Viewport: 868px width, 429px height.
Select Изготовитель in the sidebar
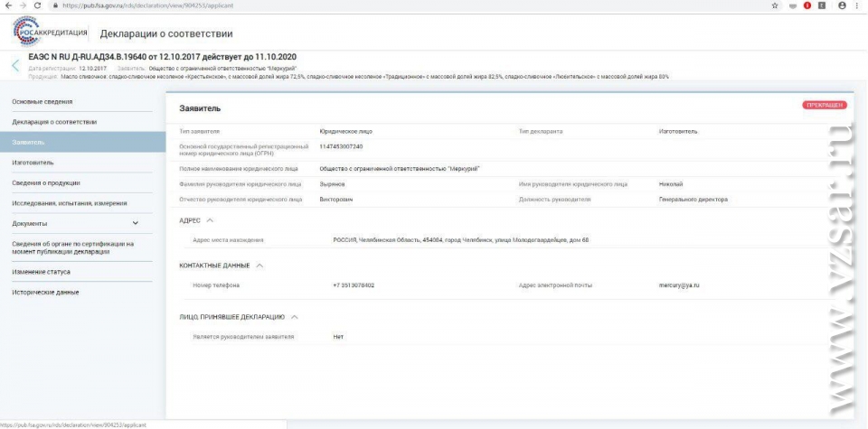tap(33, 163)
